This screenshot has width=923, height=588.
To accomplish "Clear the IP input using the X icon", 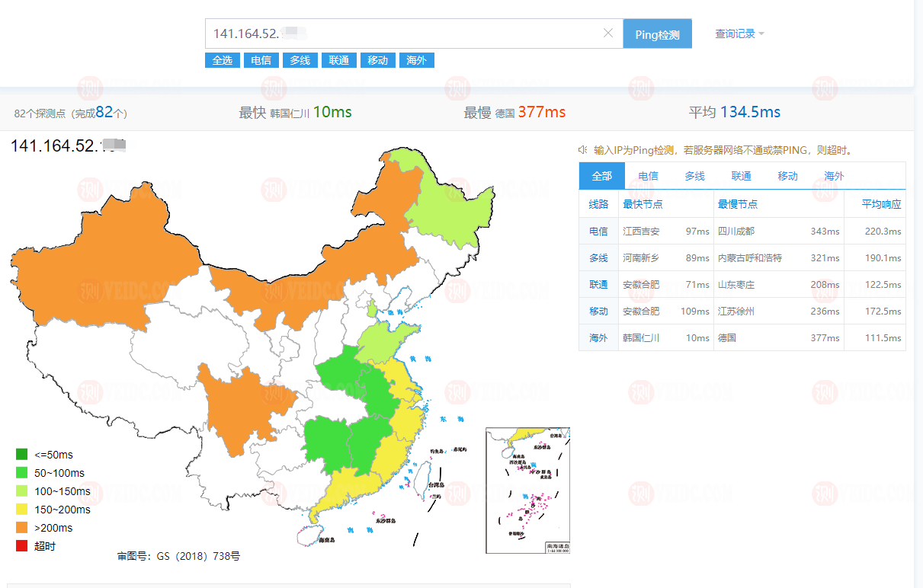I will (608, 33).
